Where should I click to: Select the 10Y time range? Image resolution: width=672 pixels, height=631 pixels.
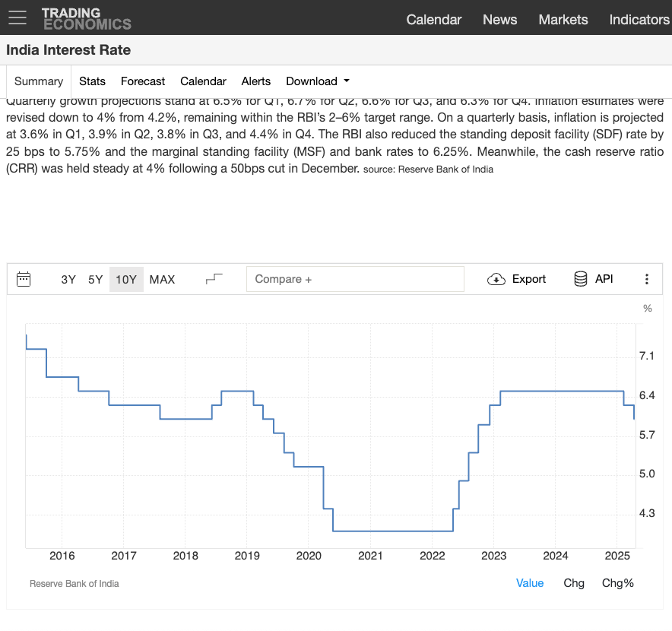point(126,279)
